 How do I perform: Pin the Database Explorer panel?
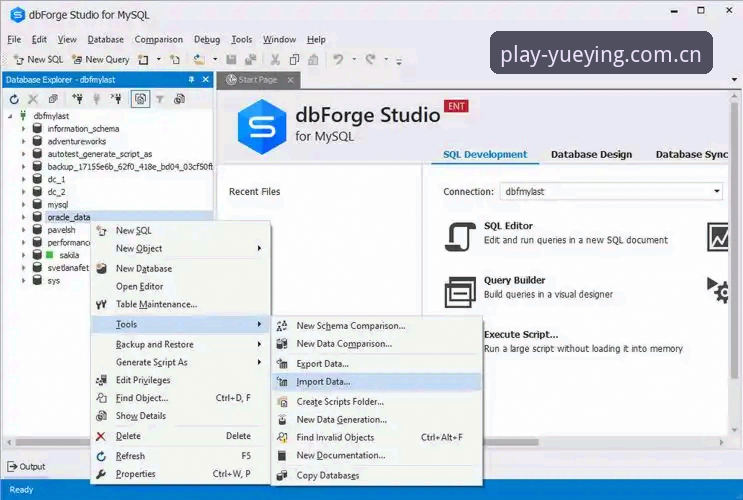click(191, 80)
